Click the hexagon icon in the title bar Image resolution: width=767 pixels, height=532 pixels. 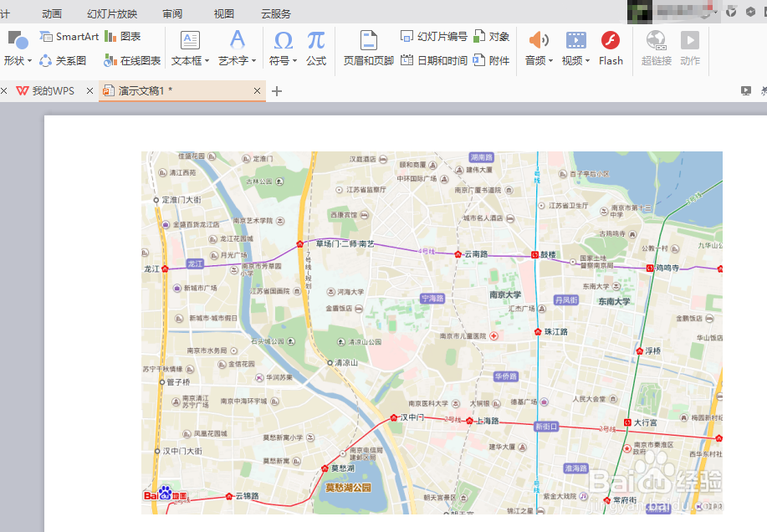pos(750,11)
